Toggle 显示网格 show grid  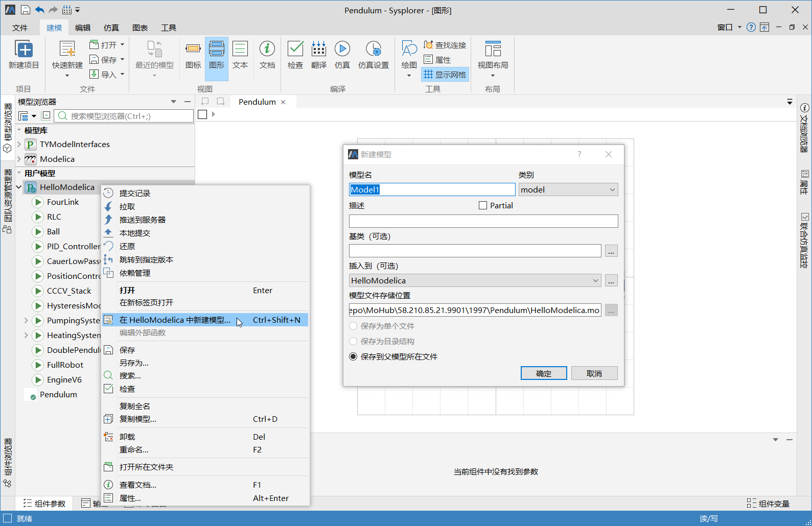[x=445, y=75]
